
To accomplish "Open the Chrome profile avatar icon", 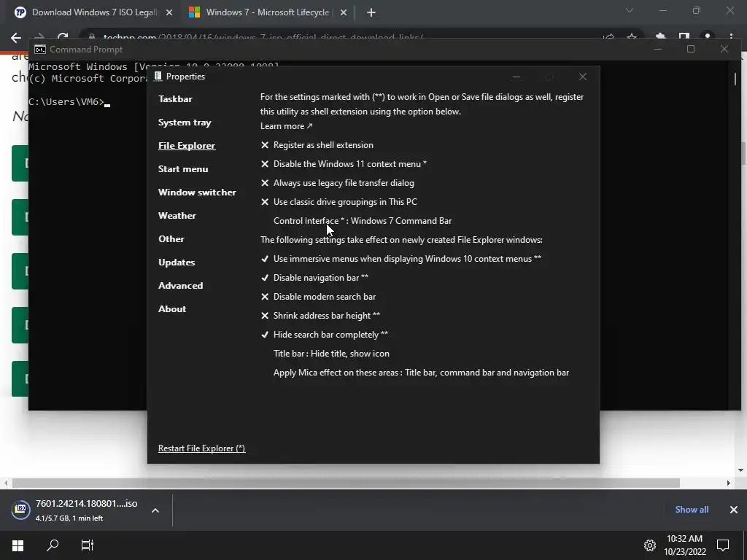I will pyautogui.click(x=708, y=36).
